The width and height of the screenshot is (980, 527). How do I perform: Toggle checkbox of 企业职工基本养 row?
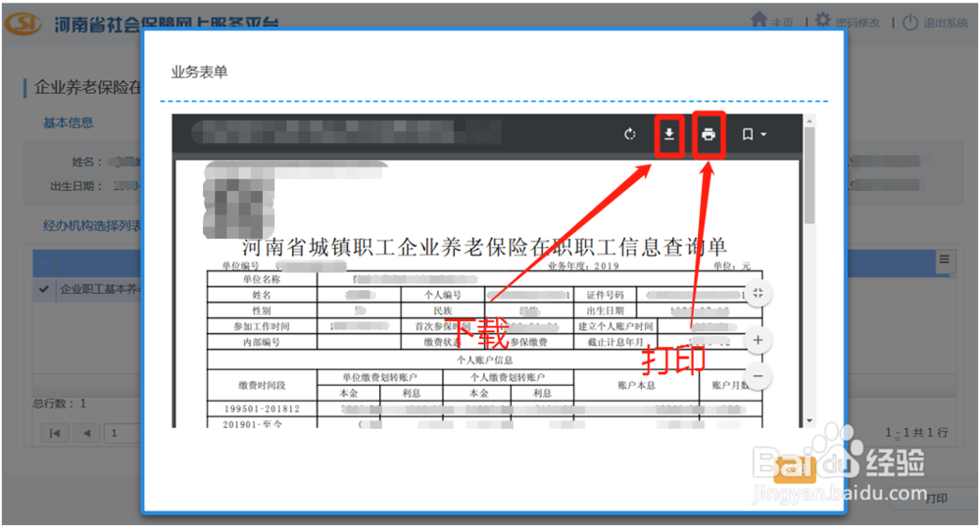click(x=43, y=289)
